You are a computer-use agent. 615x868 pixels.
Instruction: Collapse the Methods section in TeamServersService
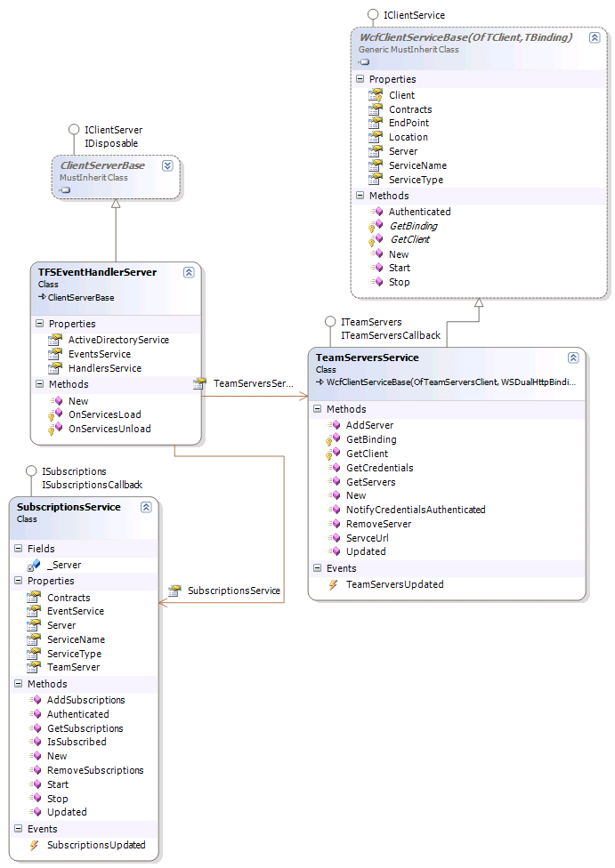tap(318, 408)
